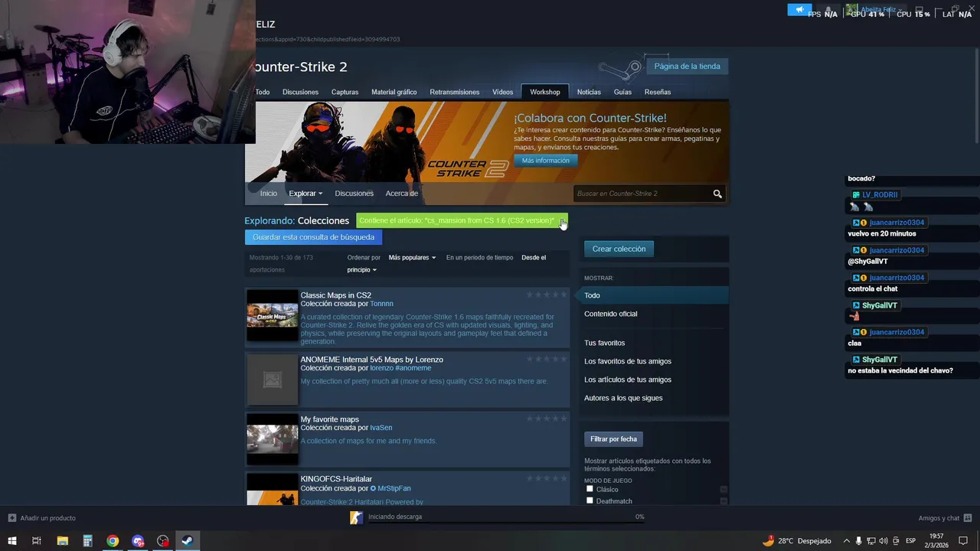The height and width of the screenshot is (551, 980).
Task: Open the Vídeos tab
Action: click(x=502, y=92)
